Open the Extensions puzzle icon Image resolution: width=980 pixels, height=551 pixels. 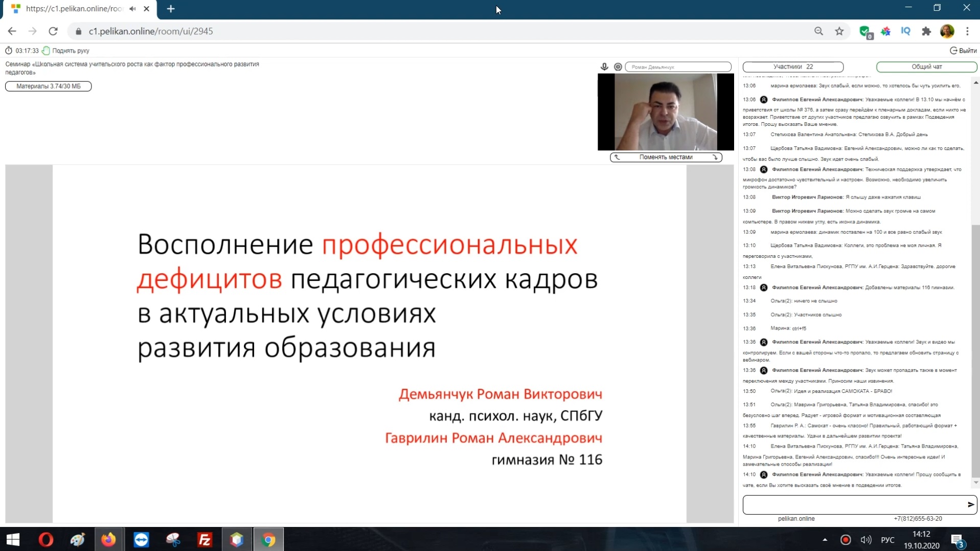[926, 31]
